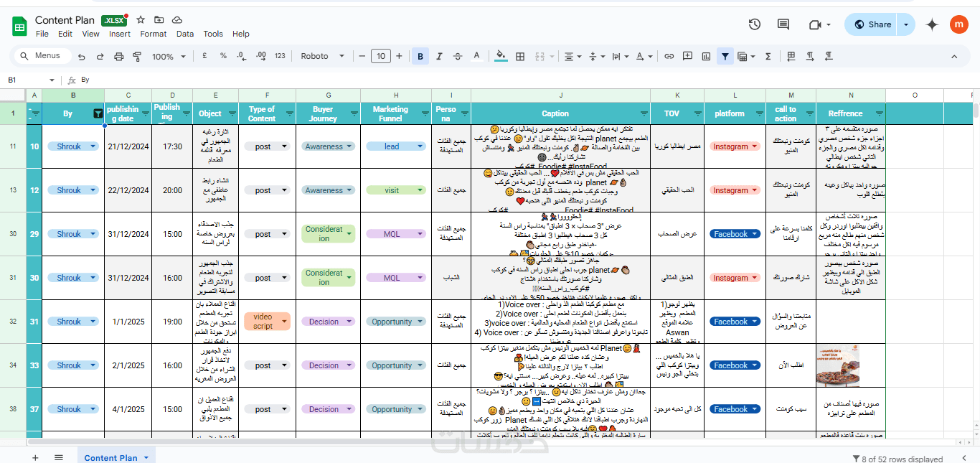The width and height of the screenshot is (980, 463).
Task: Open the functions sigma menu
Action: pos(768,56)
